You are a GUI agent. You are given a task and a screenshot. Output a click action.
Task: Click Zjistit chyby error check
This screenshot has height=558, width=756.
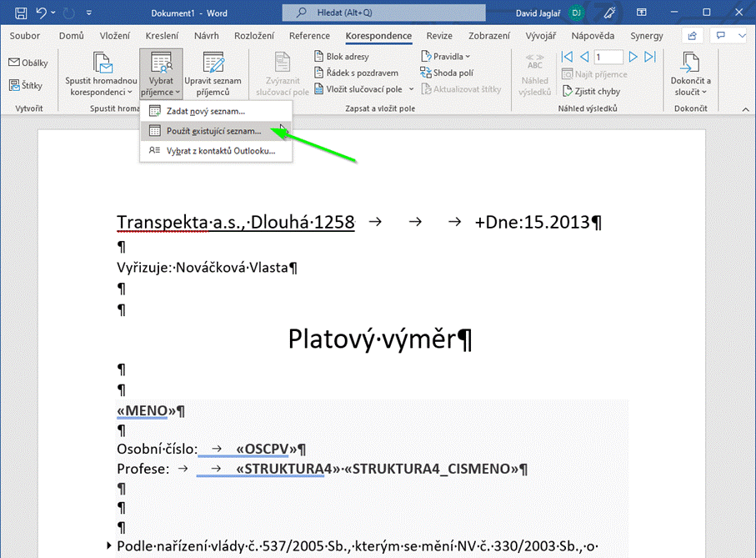pos(591,91)
